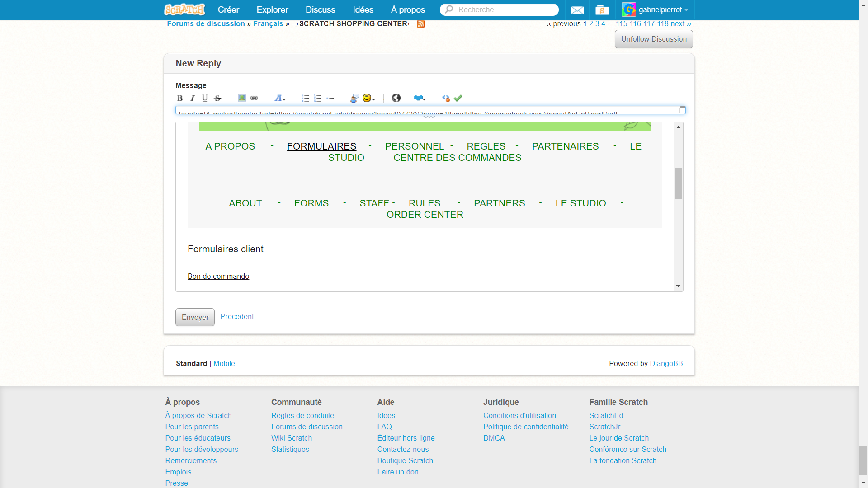Go to page 2 of the topic
This screenshot has height=488, width=868.
coord(591,23)
